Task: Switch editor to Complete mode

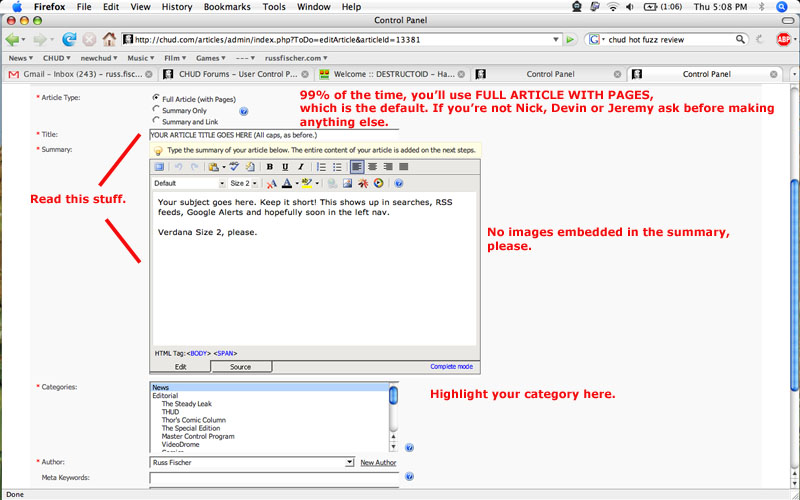Action: pos(452,367)
